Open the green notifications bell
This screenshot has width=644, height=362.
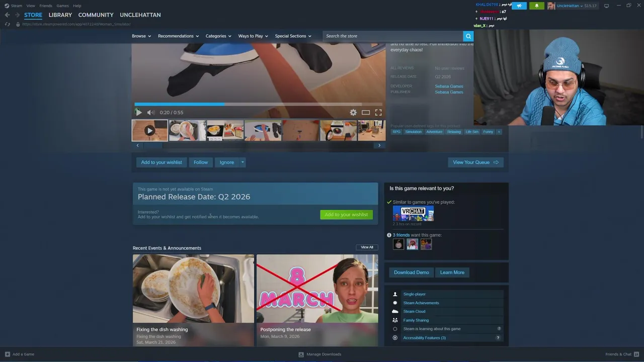point(536,6)
